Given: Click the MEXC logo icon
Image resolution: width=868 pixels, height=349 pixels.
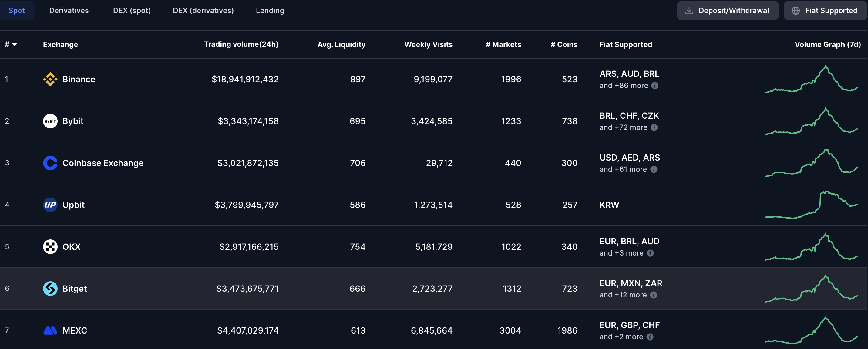Looking at the screenshot, I should [50, 330].
